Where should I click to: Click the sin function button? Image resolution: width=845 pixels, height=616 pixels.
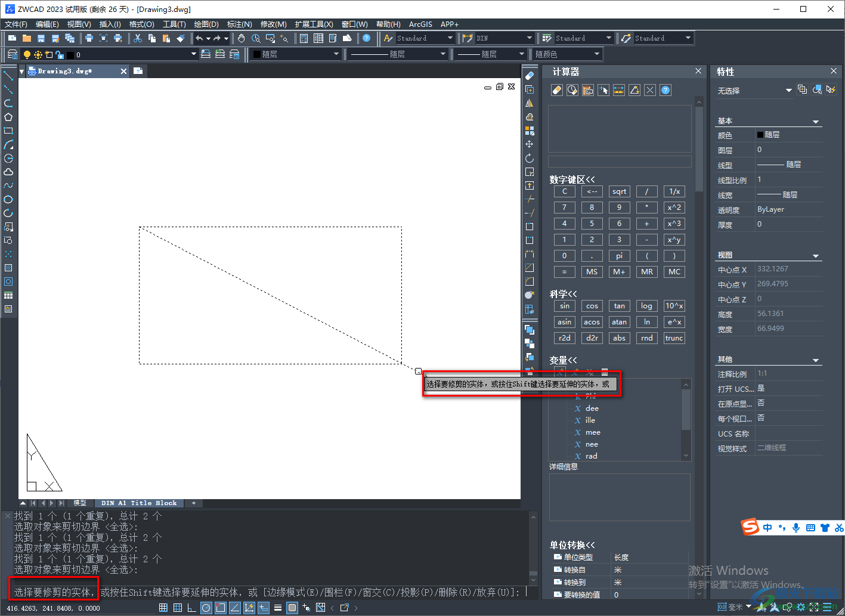[x=565, y=306]
